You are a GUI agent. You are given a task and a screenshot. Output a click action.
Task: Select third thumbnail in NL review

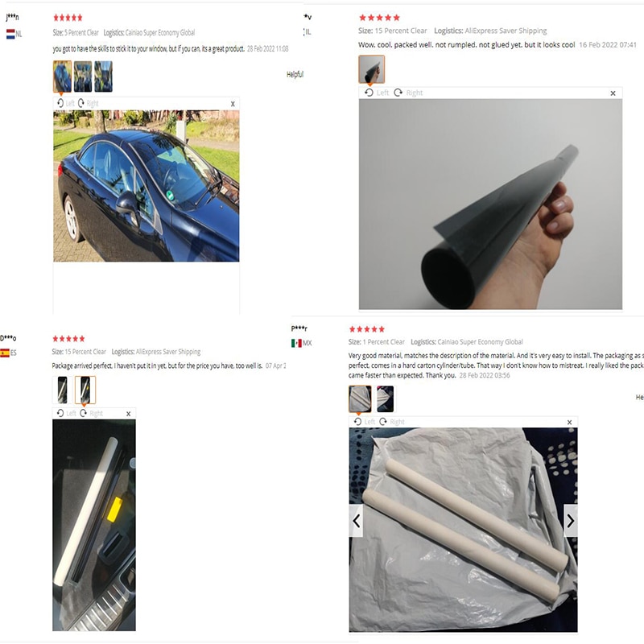[x=103, y=76]
